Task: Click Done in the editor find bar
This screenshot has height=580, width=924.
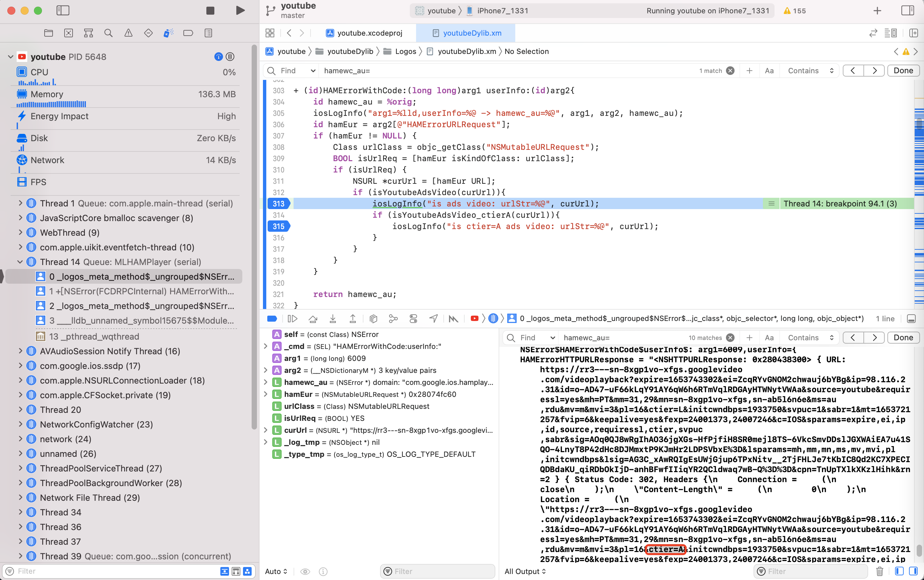Action: (x=903, y=71)
